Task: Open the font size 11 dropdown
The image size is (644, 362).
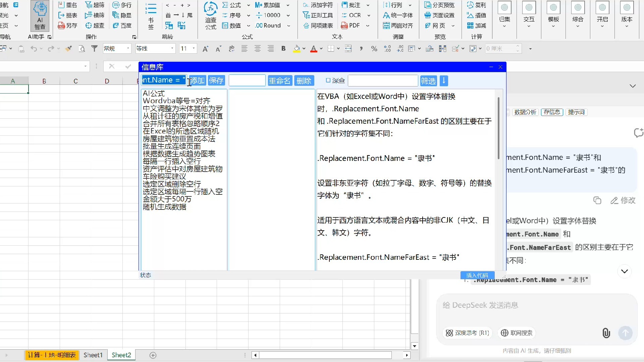Action: click(194, 49)
